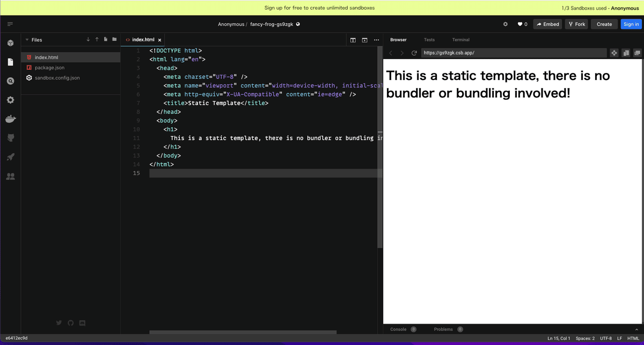This screenshot has height=345, width=644.
Task: Open the GitHub link at sidebar bottom
Action: pos(70,322)
